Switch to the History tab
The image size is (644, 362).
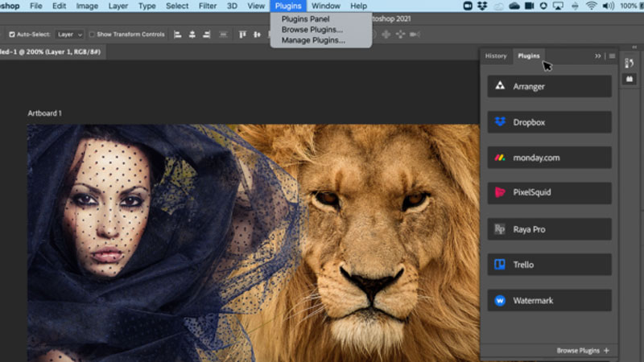[x=496, y=56]
